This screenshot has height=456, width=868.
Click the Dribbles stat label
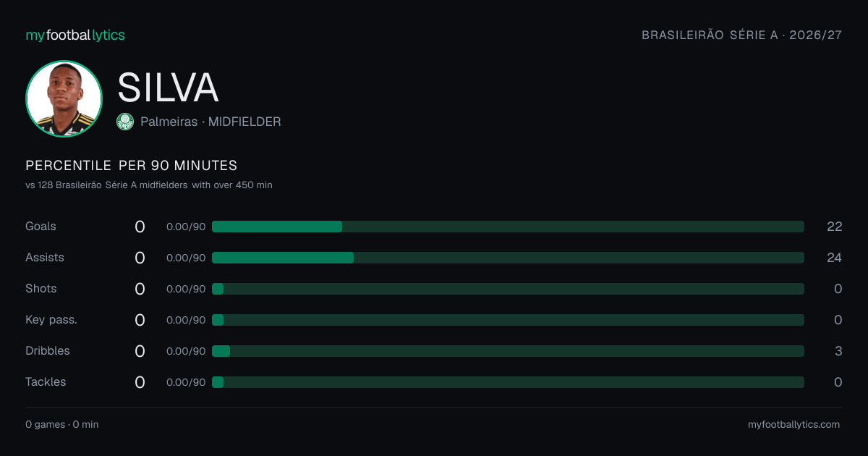(48, 351)
